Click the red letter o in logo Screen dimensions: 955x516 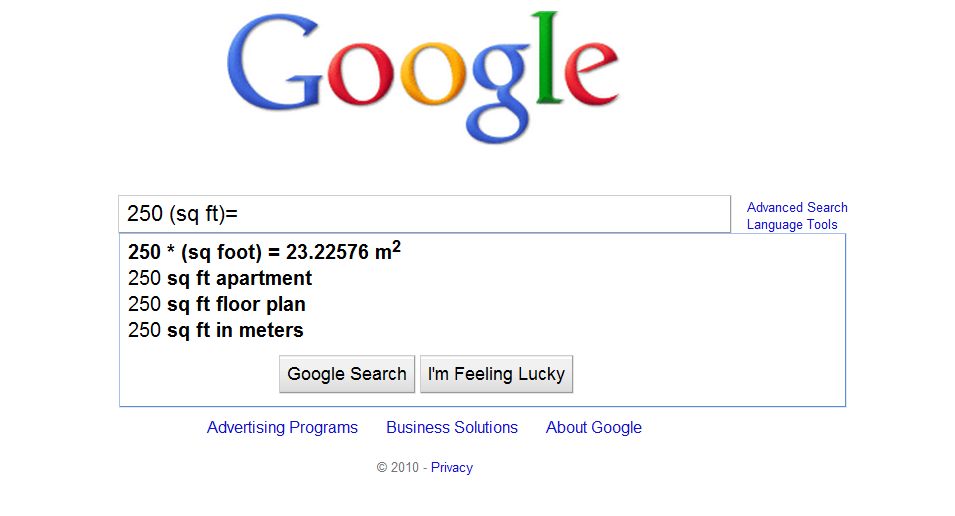(x=361, y=74)
